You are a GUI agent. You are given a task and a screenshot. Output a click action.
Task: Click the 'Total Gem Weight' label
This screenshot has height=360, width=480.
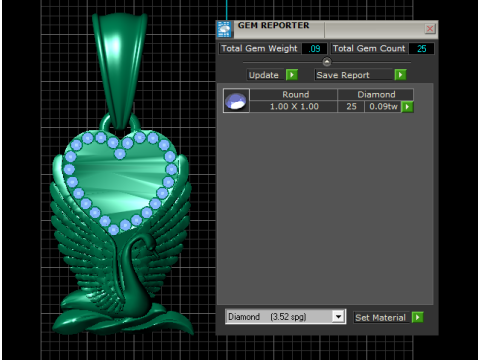tap(259, 49)
